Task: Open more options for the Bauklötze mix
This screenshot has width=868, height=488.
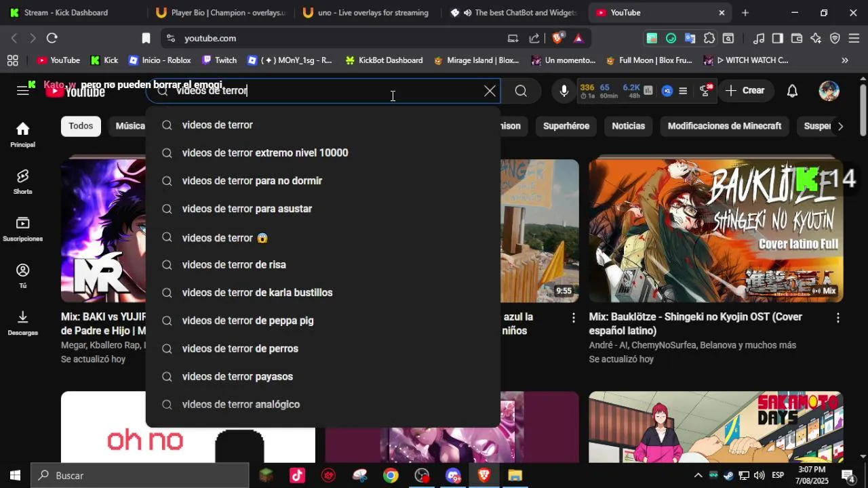Action: (x=837, y=317)
